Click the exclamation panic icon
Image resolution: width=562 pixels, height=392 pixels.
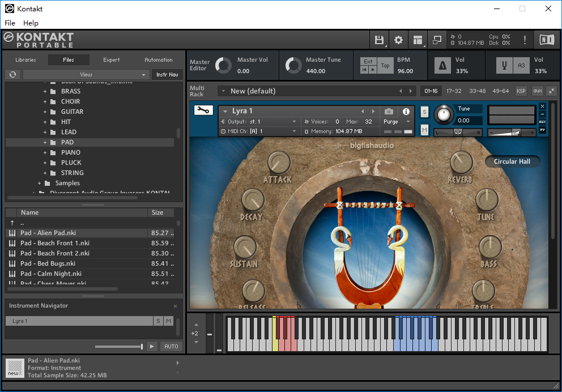525,40
